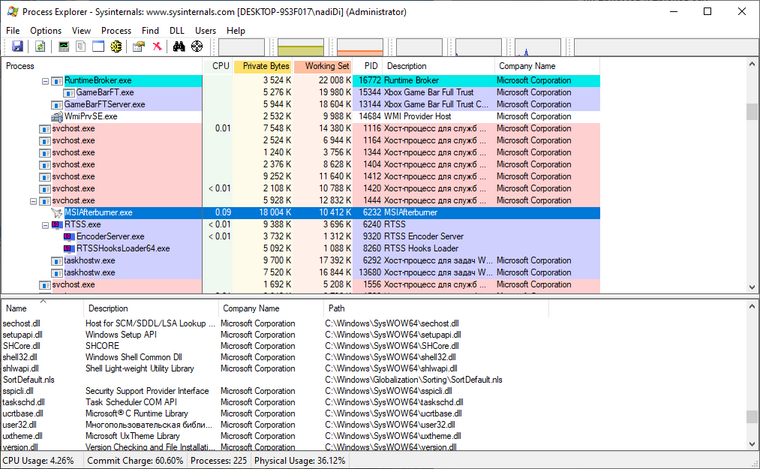This screenshot has height=469, width=760.
Task: Open the View menu
Action: point(81,31)
